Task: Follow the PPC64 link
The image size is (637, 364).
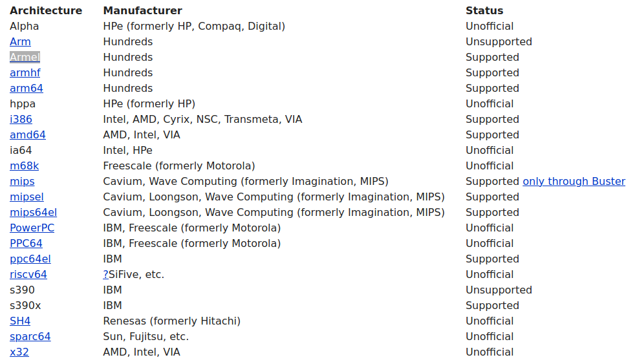Action: tap(26, 244)
